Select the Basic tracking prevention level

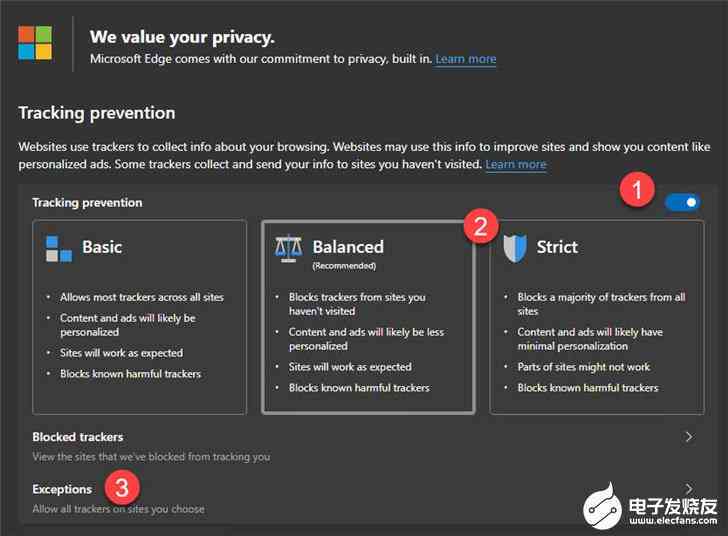pyautogui.click(x=140, y=317)
